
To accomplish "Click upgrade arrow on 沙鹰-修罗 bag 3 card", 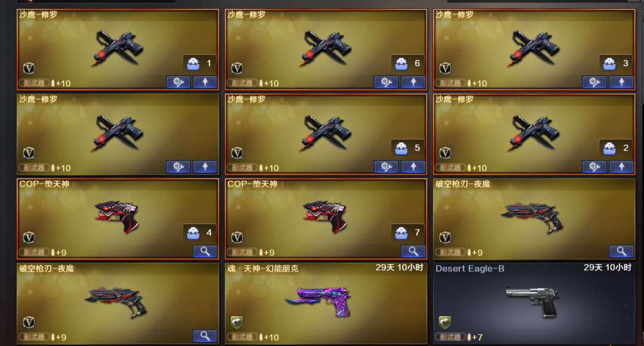I will (621, 82).
